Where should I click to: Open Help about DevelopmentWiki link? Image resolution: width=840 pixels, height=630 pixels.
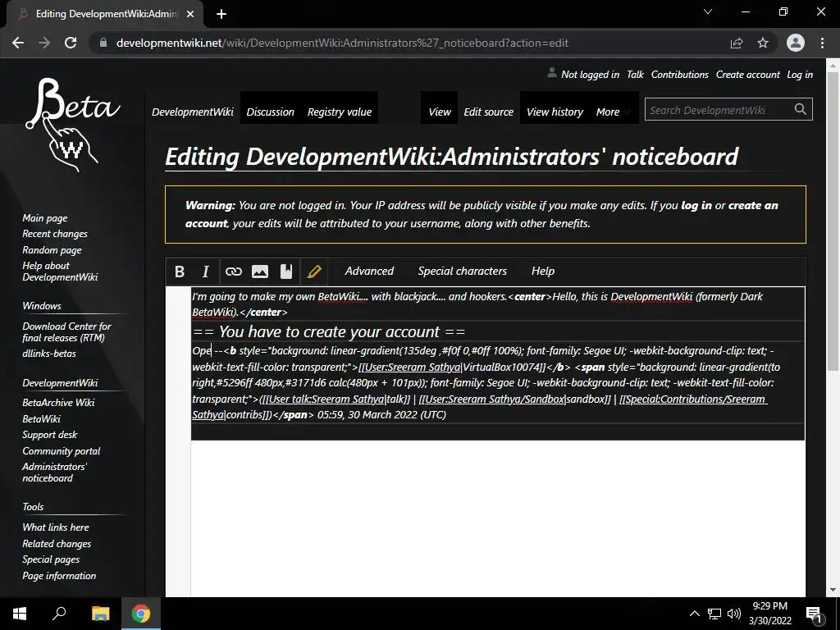click(60, 271)
